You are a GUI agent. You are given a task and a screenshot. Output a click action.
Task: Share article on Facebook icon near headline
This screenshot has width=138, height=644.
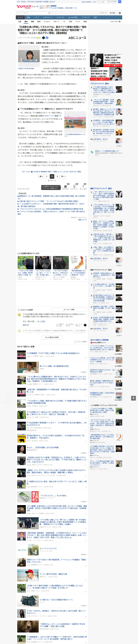[47, 38]
